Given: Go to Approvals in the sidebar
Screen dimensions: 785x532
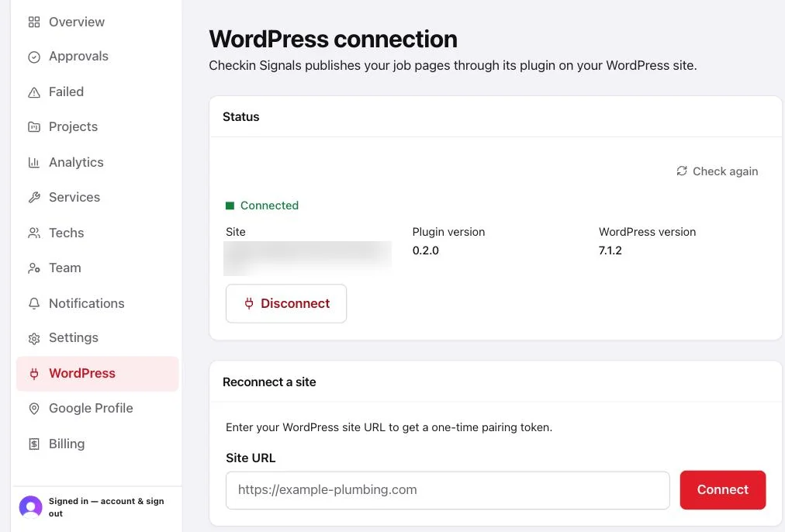Looking at the screenshot, I should [98, 57].
